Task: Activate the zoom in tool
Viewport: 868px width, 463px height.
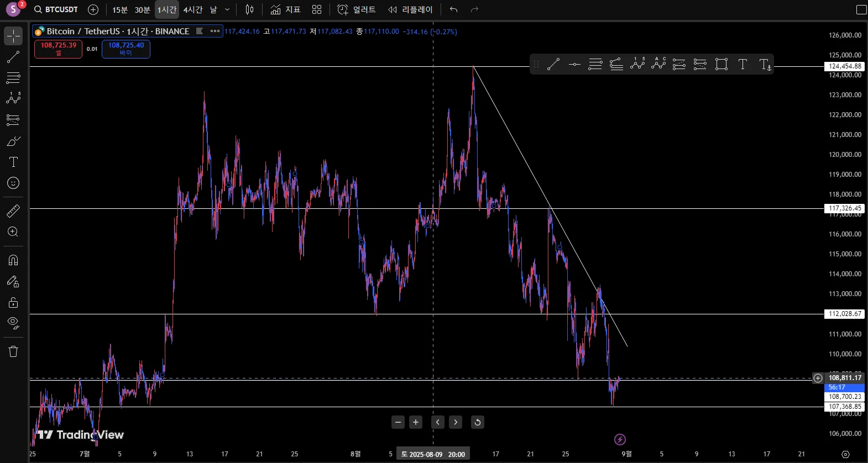Action: pos(13,232)
